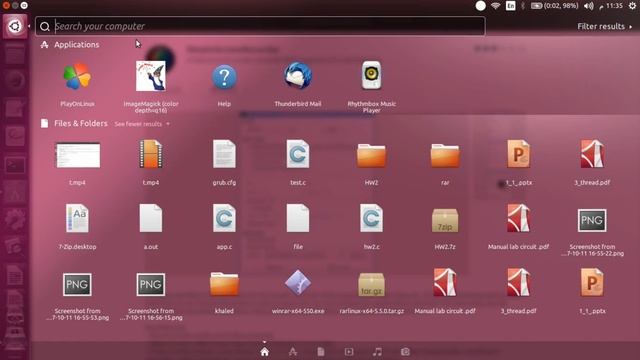Collapse with See fewer results
The image size is (640, 360).
pos(142,124)
